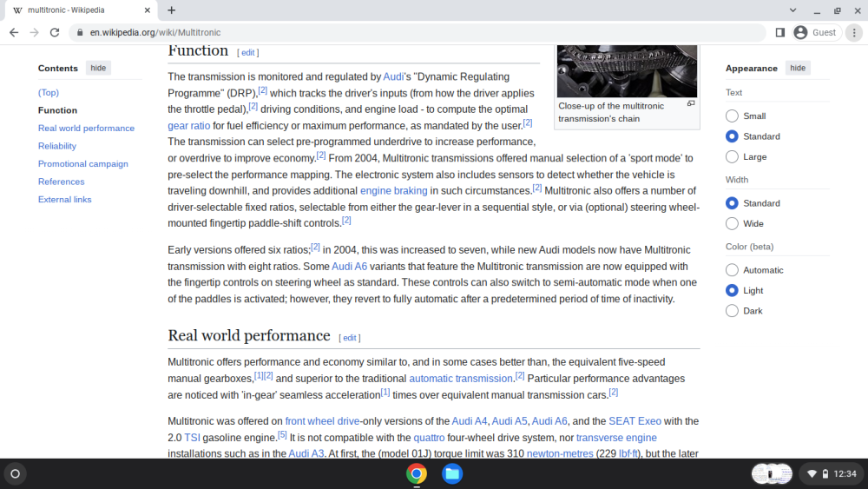
Task: Open citation [5] after gasoline engine
Action: pos(282,435)
